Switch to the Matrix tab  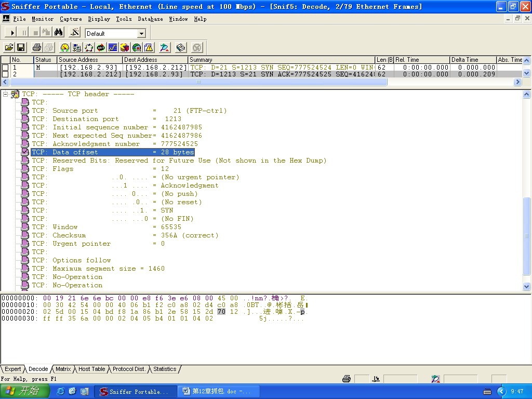[x=63, y=369]
